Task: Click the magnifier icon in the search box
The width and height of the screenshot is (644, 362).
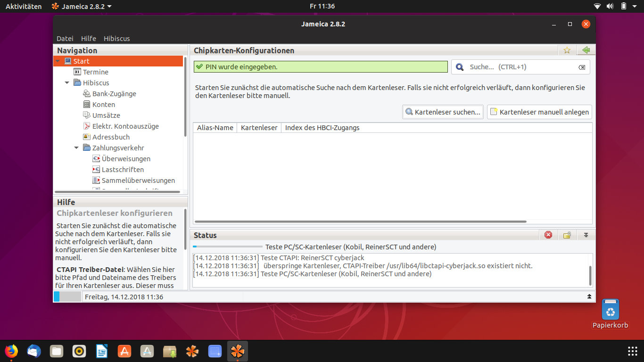Action: click(460, 67)
